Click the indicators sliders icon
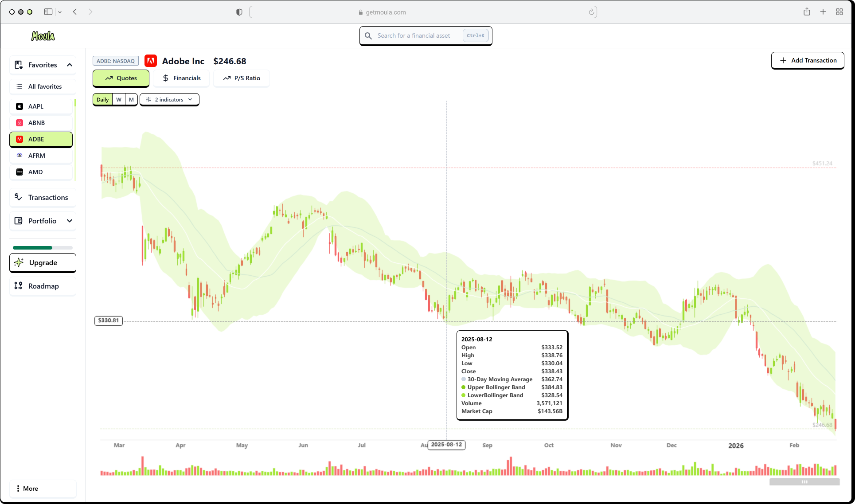The height and width of the screenshot is (504, 855). (148, 100)
